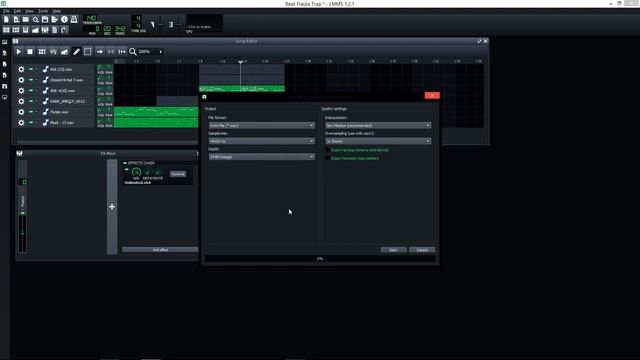Screen dimensions: 640x360
Task: Stop playback in Song Editor
Action: tap(30, 52)
